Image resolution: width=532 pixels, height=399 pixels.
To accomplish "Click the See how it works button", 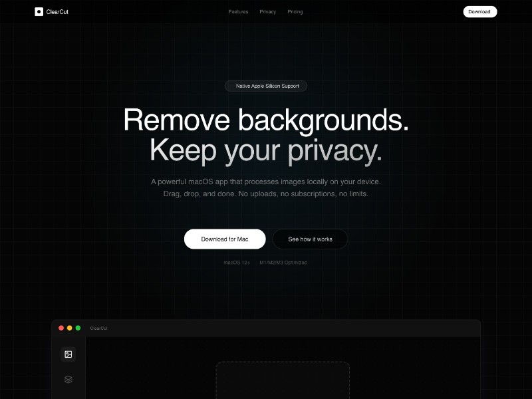I will pyautogui.click(x=310, y=239).
